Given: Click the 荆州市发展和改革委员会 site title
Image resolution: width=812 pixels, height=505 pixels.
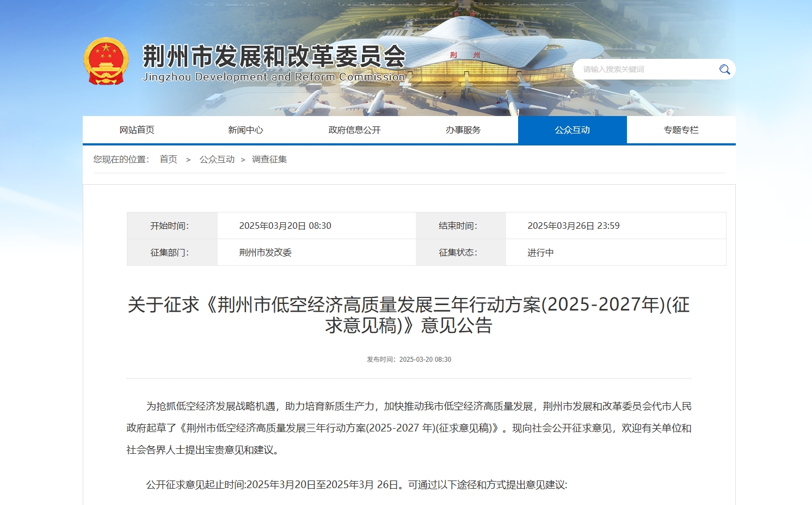Looking at the screenshot, I should coord(274,56).
